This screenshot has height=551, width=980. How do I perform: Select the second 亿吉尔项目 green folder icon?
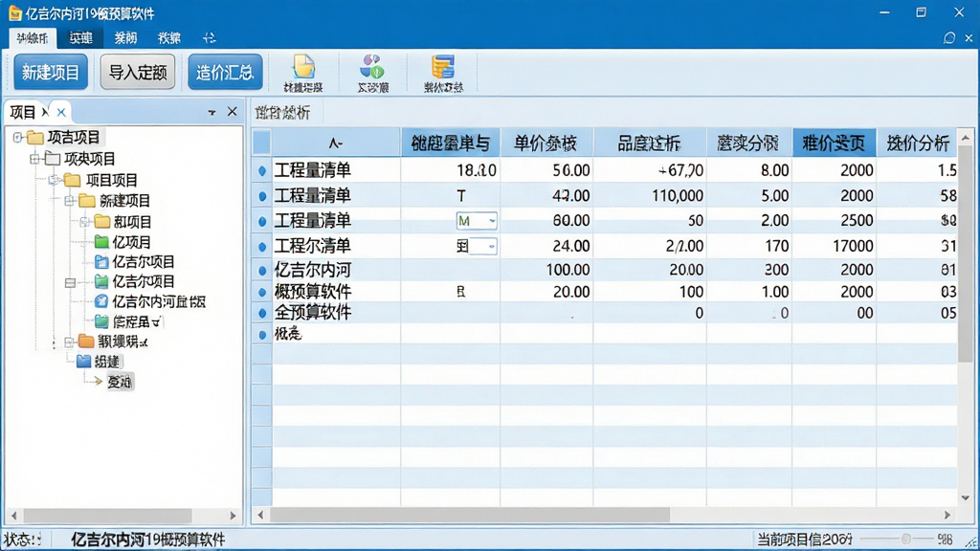pyautogui.click(x=101, y=282)
